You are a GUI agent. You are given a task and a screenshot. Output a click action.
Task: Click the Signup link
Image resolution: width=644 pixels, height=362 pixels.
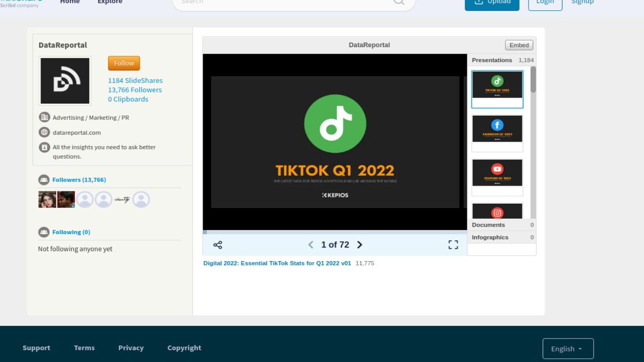pyautogui.click(x=582, y=2)
